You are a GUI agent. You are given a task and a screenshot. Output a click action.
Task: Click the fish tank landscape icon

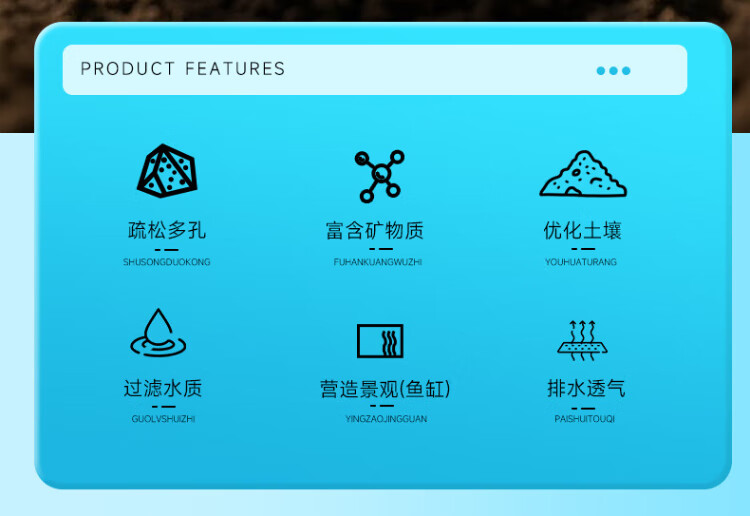coord(380,341)
